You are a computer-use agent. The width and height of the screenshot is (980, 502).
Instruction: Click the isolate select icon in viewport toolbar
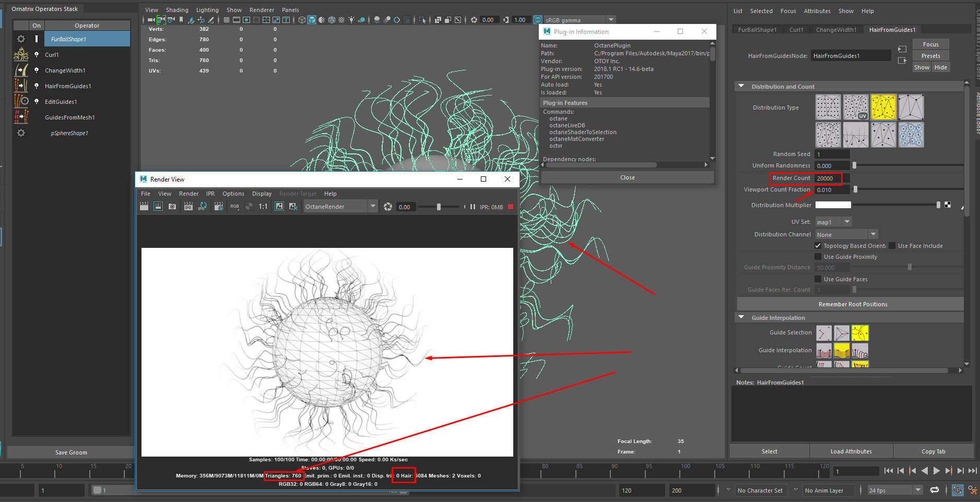[x=422, y=20]
